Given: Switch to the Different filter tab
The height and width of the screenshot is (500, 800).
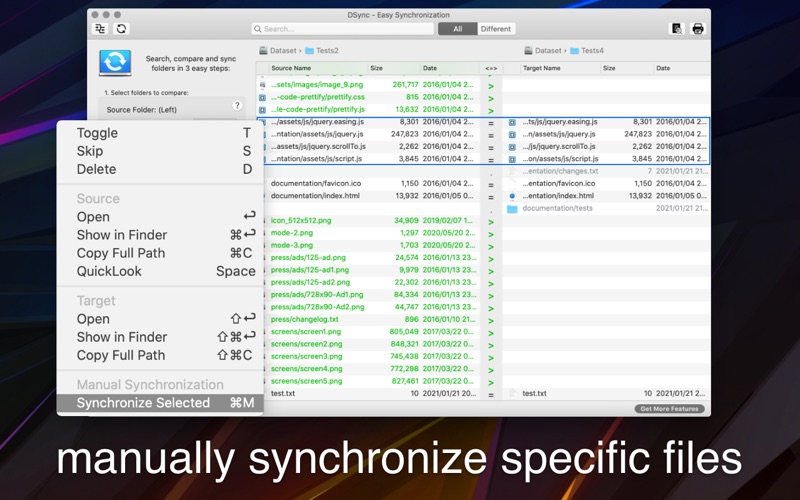Looking at the screenshot, I should click(496, 29).
